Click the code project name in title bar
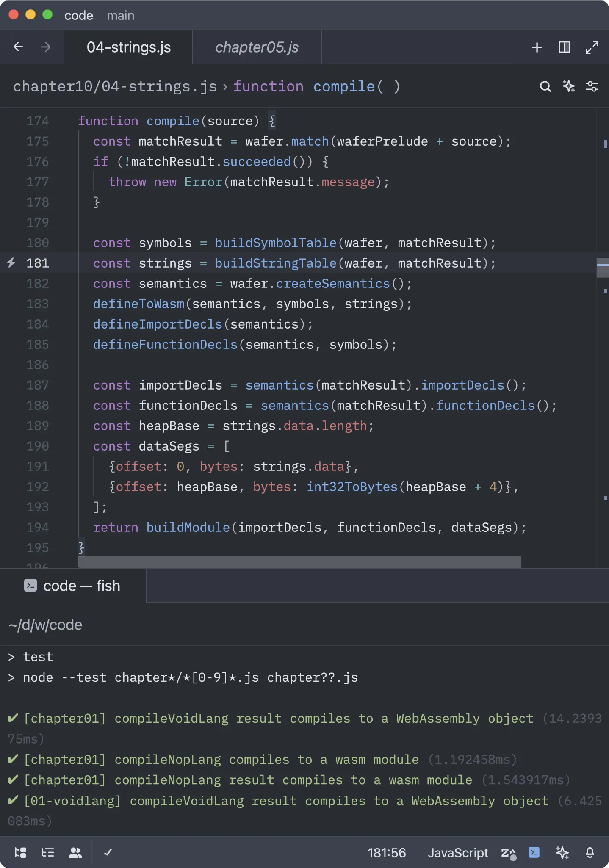The height and width of the screenshot is (868, 609). (78, 16)
